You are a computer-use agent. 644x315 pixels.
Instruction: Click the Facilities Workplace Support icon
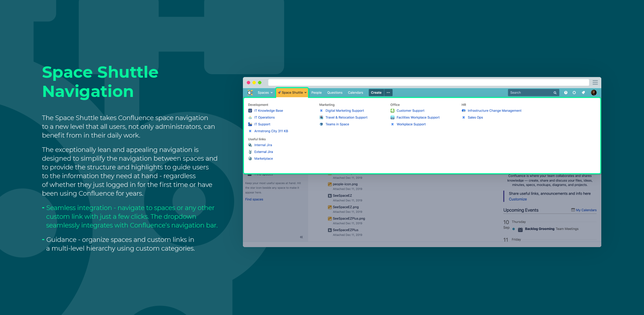392,118
